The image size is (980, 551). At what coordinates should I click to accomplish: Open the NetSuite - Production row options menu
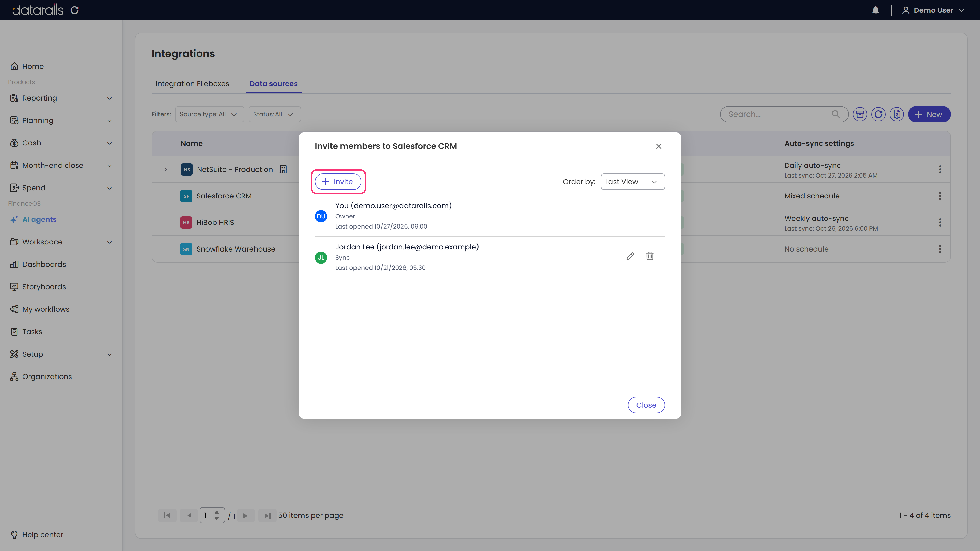point(940,169)
